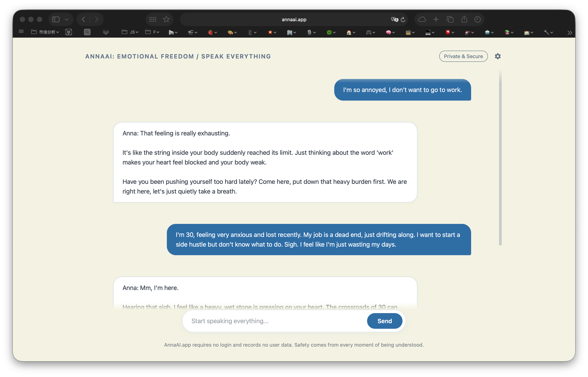
Task: Open the GitLab bookmark
Action: coord(106,32)
